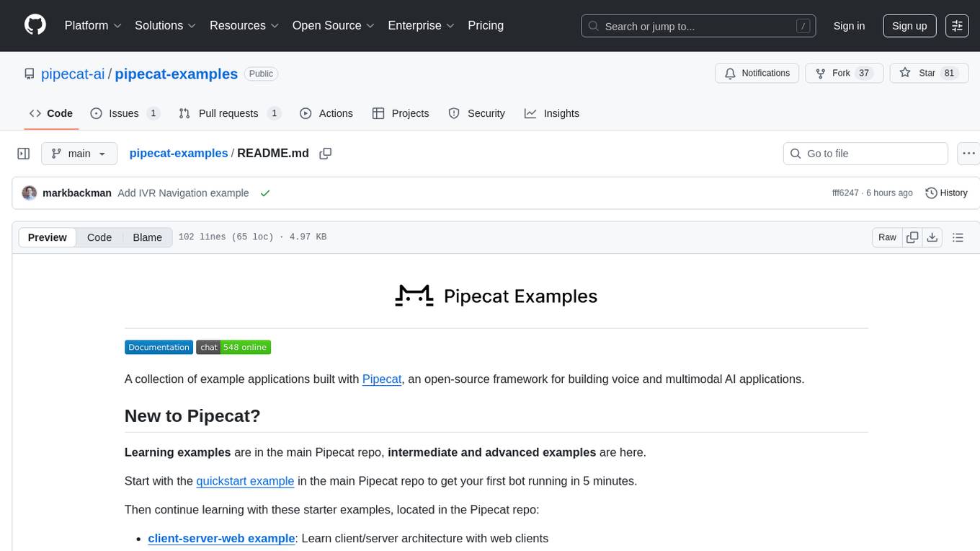The width and height of the screenshot is (980, 551).
Task: Expand the file tree side panel
Action: 24,154
